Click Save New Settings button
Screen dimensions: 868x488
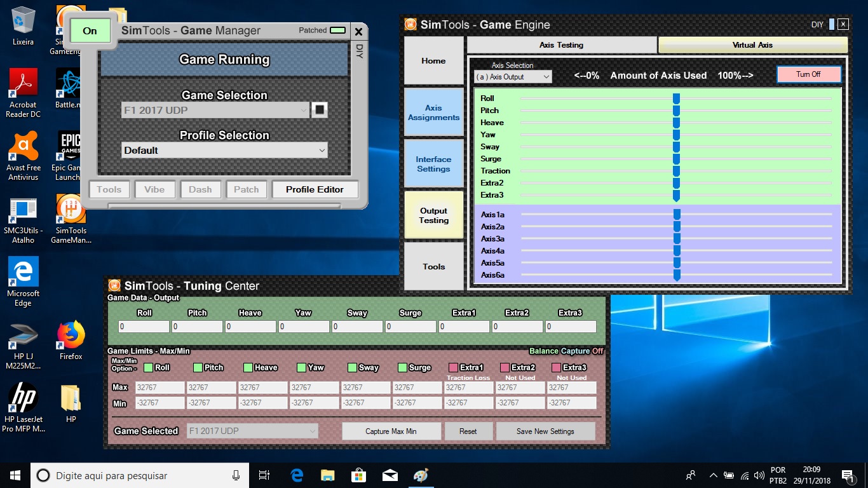545,431
